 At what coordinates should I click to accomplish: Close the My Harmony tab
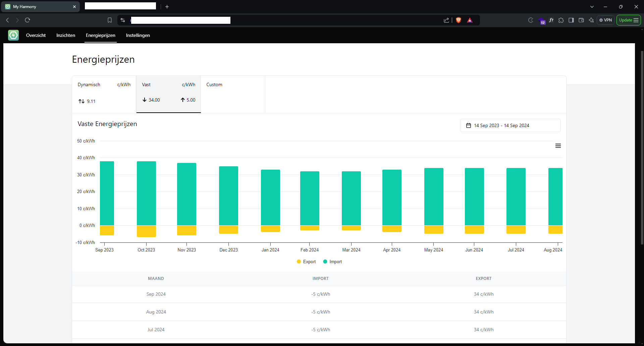click(74, 7)
